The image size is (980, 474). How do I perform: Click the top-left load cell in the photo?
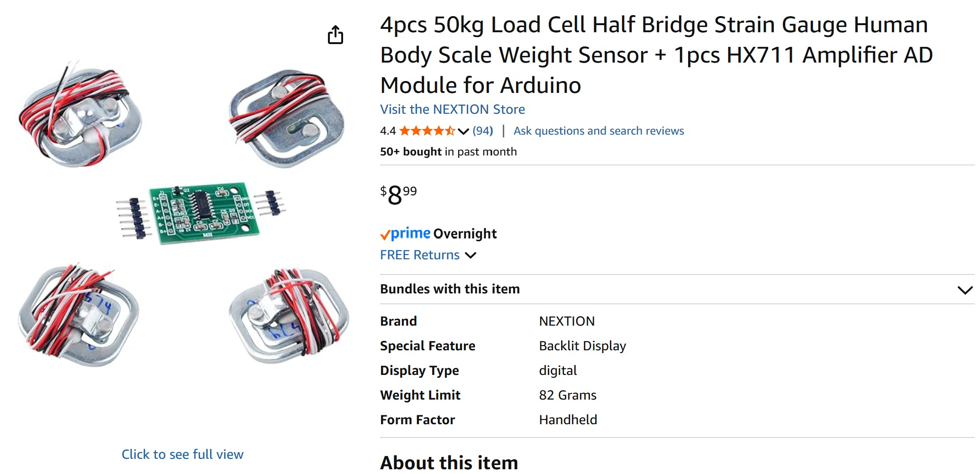pos(81,115)
